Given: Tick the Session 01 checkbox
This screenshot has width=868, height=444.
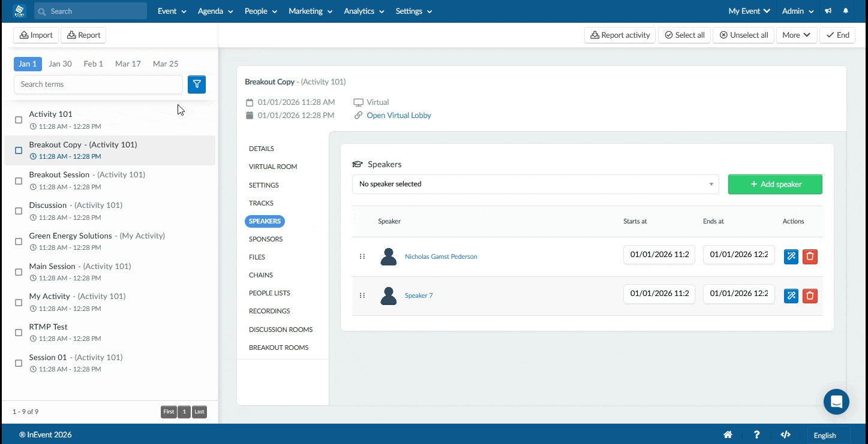Looking at the screenshot, I should 19,363.
